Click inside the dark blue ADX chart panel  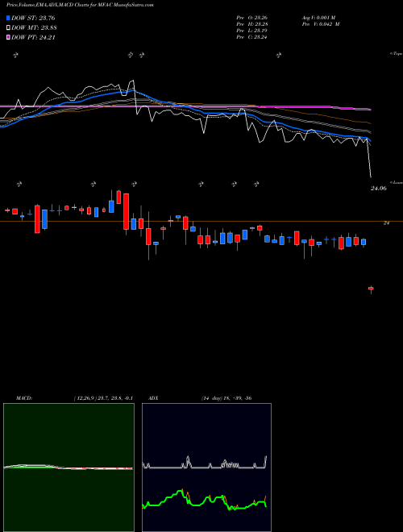(206, 468)
